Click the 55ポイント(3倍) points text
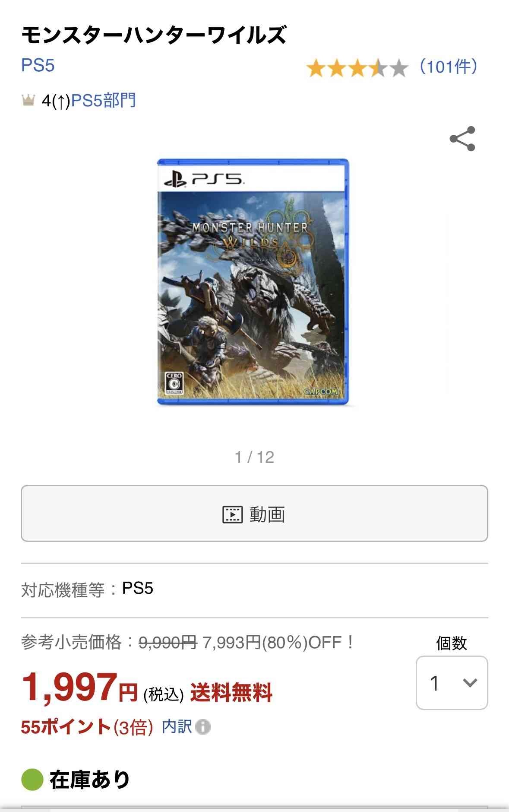This screenshot has height=812, width=509. coord(87,727)
